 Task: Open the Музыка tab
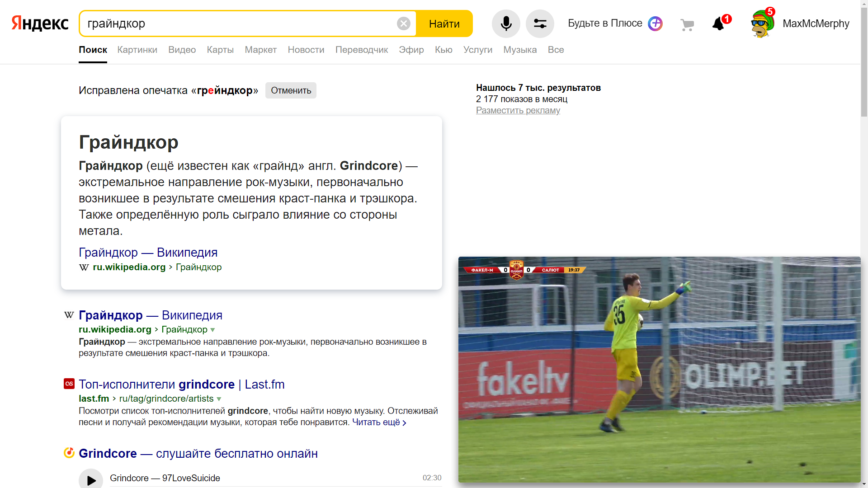(520, 50)
